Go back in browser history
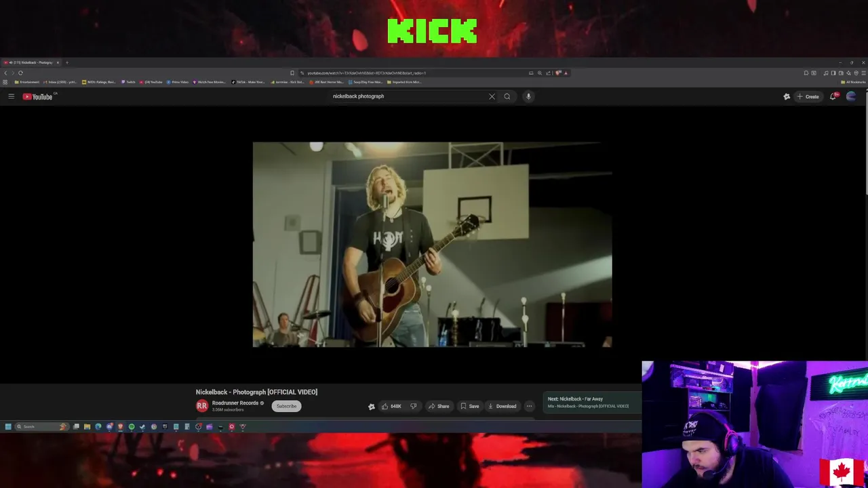Screen dimensions: 868x488 tap(5, 73)
